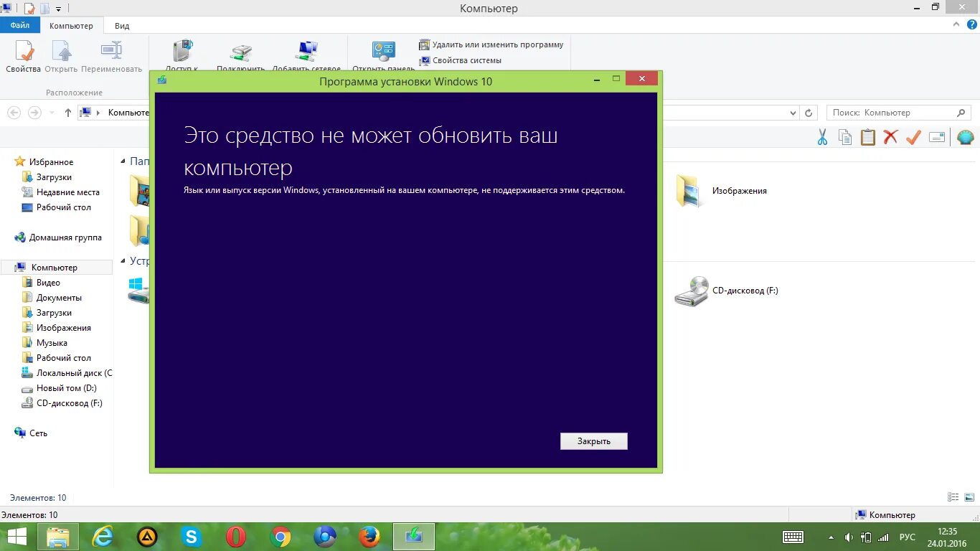Click the РУС language indicator in tray
The width and height of the screenshot is (980, 551).
pos(907,537)
